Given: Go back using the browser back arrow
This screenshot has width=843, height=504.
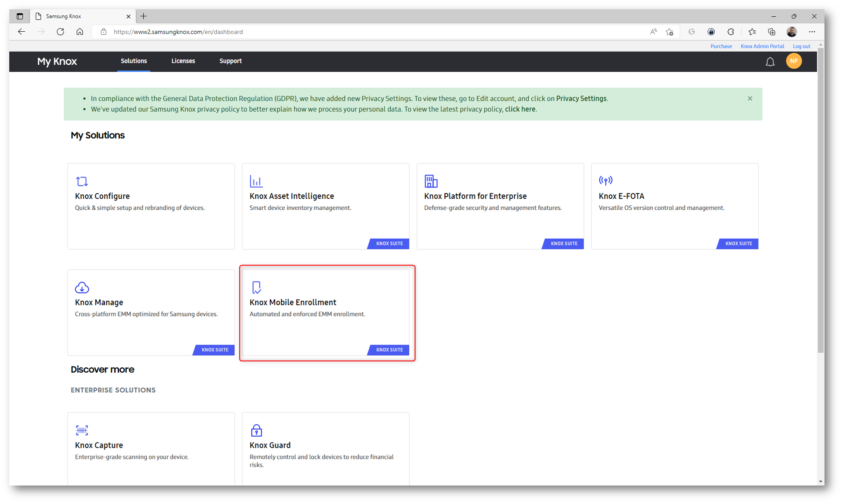Looking at the screenshot, I should pyautogui.click(x=22, y=32).
